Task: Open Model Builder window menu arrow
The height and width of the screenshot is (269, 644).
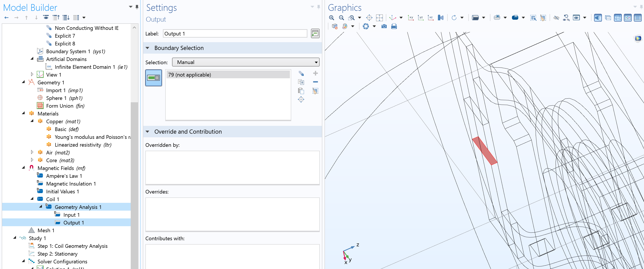Action: 130,7
